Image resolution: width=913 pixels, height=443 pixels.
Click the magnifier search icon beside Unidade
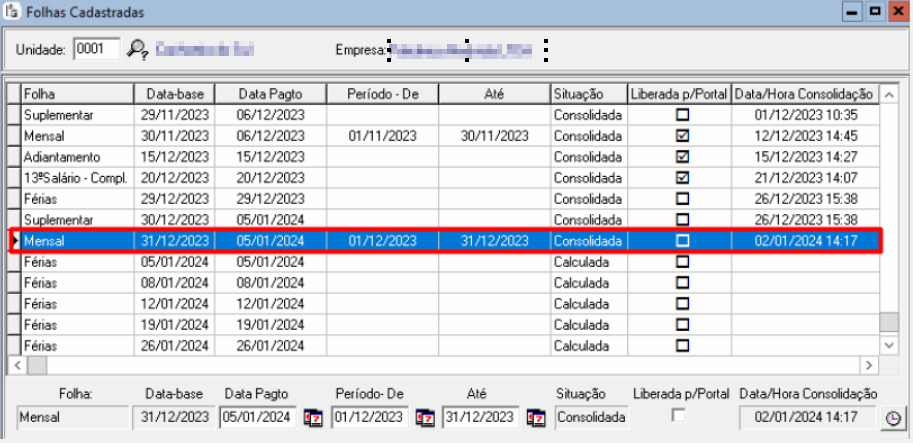click(138, 49)
